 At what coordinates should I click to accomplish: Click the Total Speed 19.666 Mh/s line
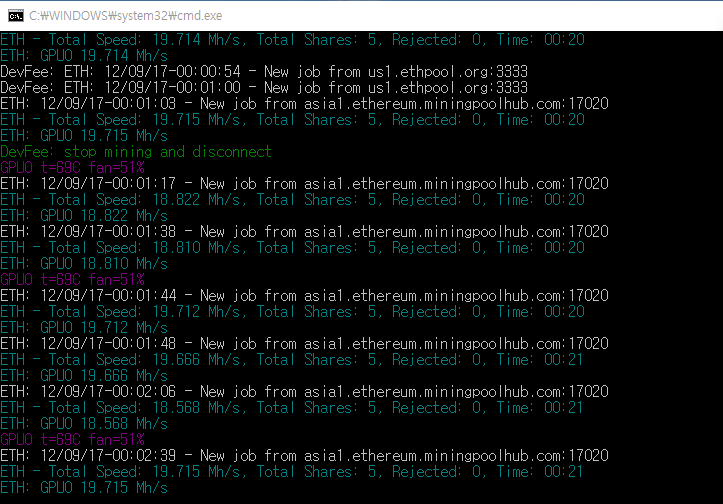coord(292,360)
